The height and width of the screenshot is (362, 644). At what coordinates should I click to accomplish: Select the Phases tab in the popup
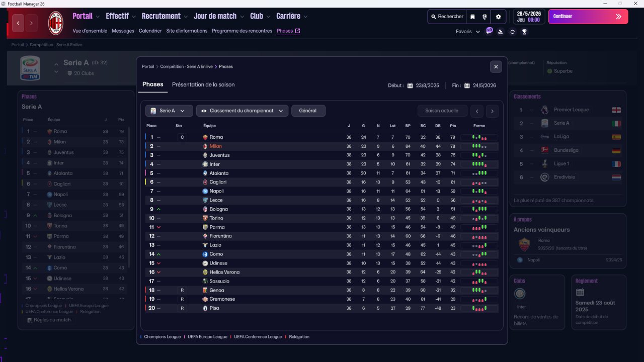153,84
